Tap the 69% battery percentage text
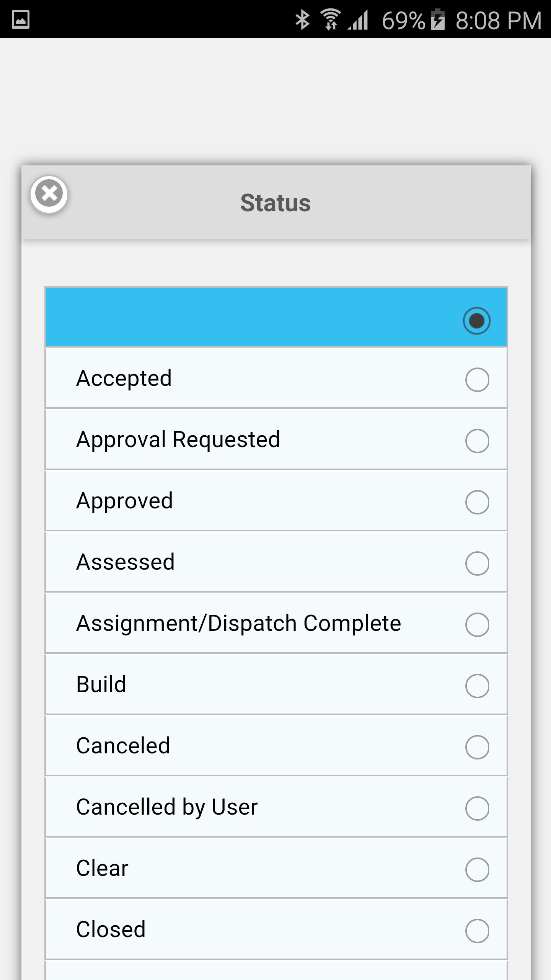 (x=403, y=21)
